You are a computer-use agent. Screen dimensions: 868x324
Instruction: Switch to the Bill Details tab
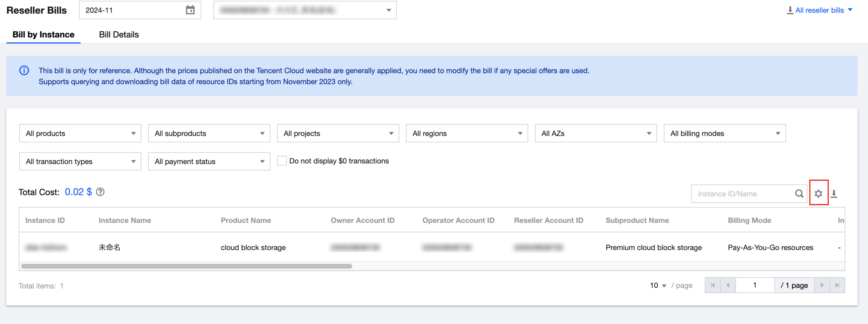[119, 34]
